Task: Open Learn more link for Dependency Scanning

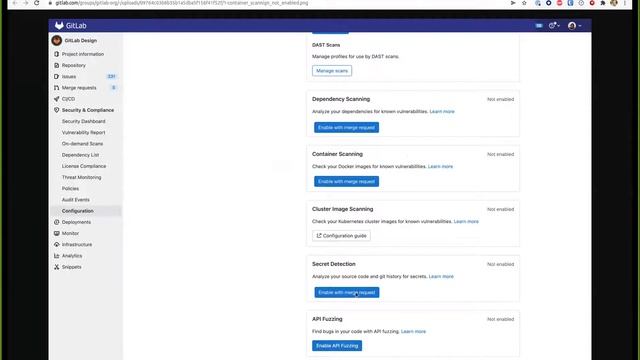Action: (442, 111)
